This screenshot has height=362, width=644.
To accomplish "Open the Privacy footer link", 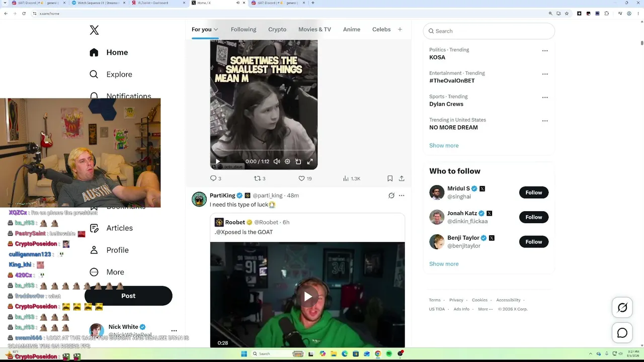I will coord(456,300).
